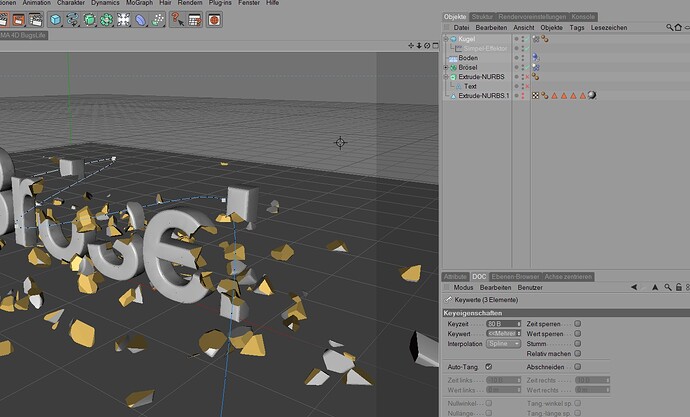Toggle the Relativ machen checkbox
The height and width of the screenshot is (417, 690).
coord(577,353)
